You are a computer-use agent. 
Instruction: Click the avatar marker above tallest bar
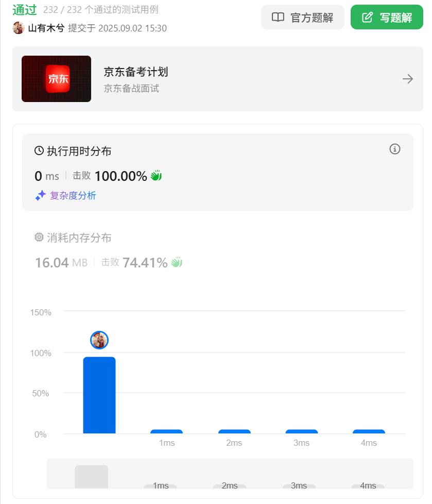point(99,340)
